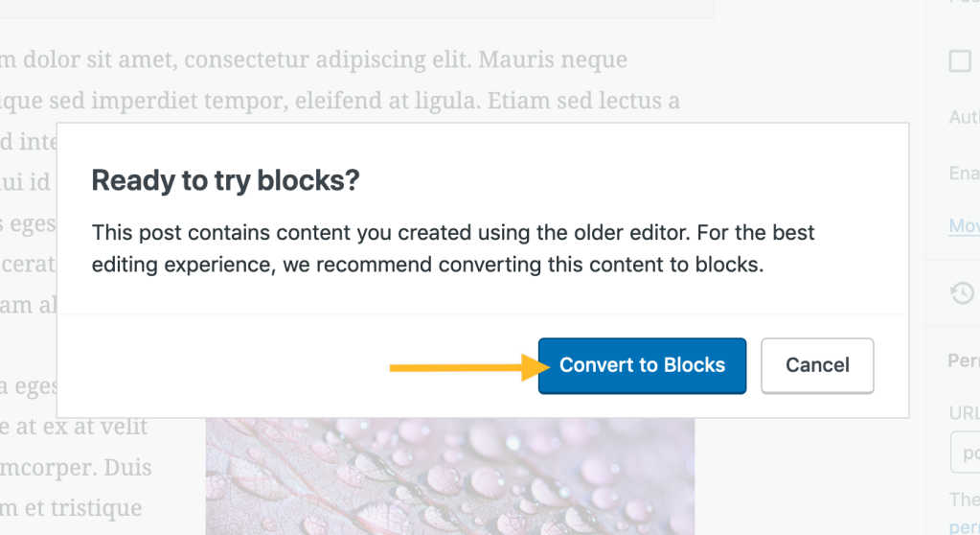Toggle the checkbox in the right sidebar

[x=960, y=61]
